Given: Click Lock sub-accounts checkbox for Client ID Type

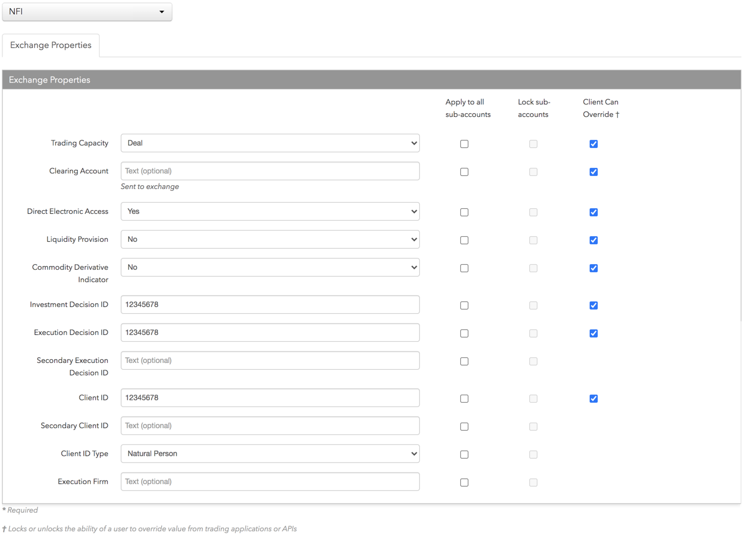Looking at the screenshot, I should pyautogui.click(x=533, y=454).
